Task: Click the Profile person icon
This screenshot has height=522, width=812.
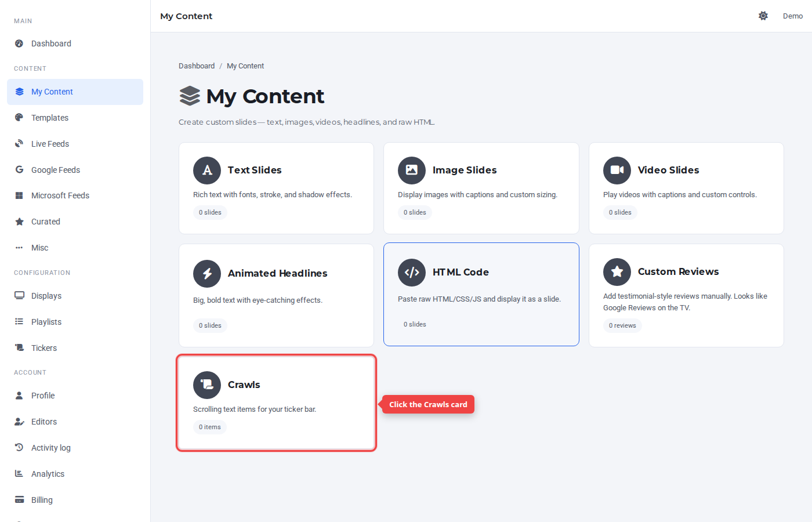Action: [x=19, y=396]
